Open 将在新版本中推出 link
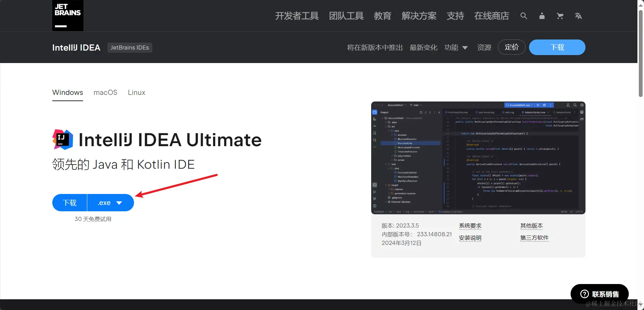Screen dimensions: 644x310 point(375,47)
